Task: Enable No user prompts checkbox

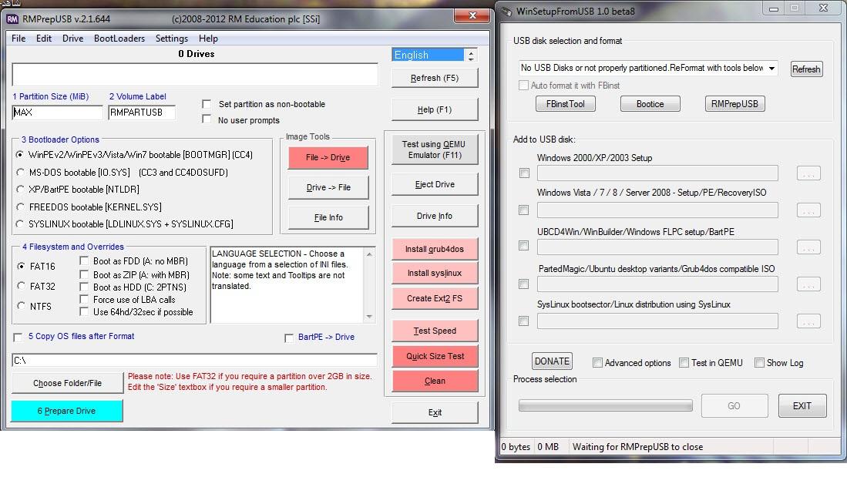Action: click(207, 119)
